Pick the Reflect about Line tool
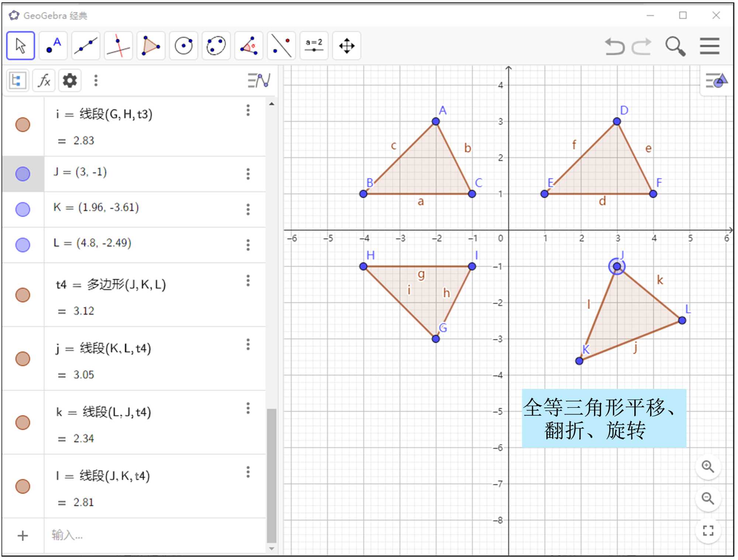 (x=281, y=46)
